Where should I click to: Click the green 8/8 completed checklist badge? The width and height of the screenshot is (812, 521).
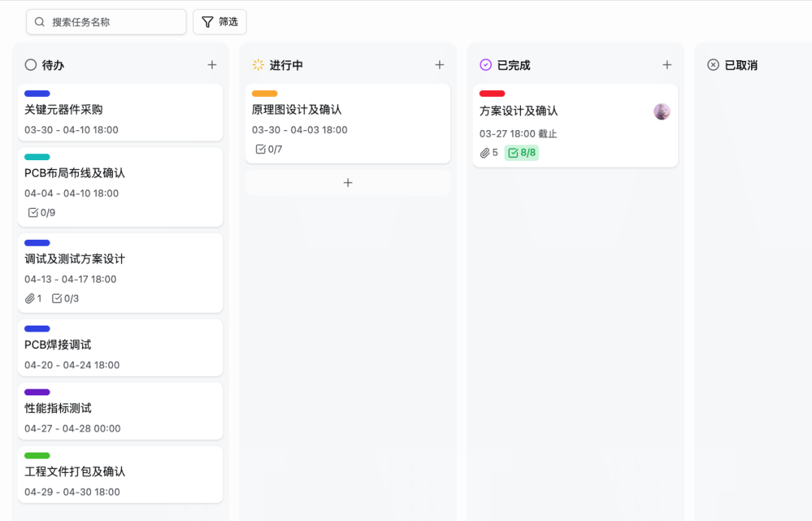pyautogui.click(x=521, y=153)
